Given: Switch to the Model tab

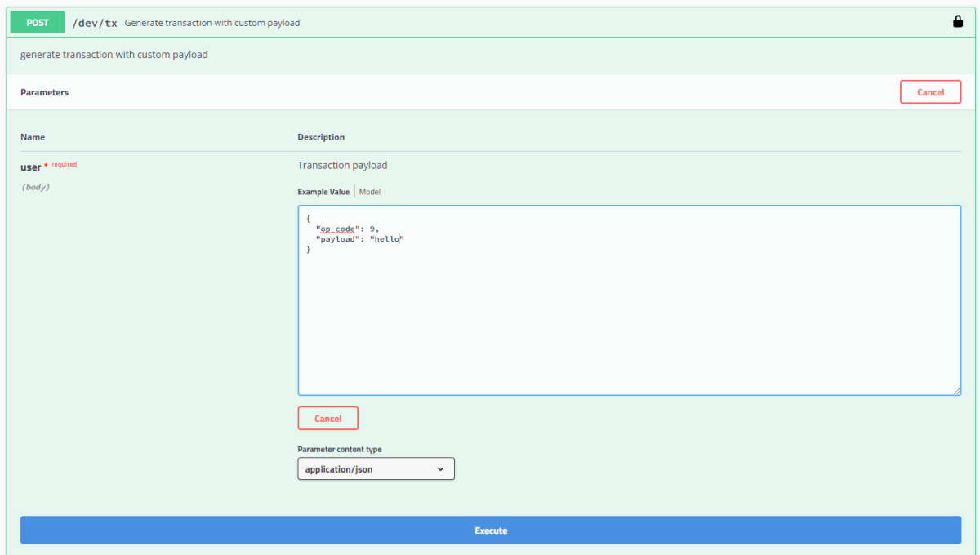Looking at the screenshot, I should [x=370, y=192].
